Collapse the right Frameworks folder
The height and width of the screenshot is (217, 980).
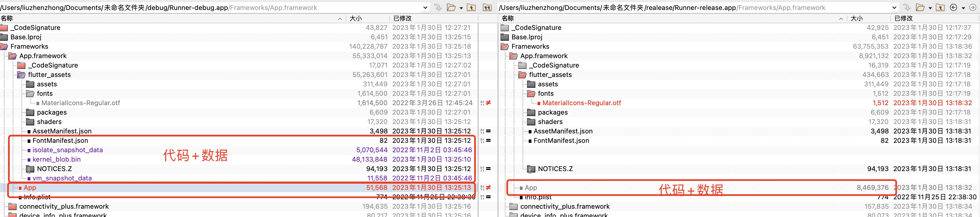coord(505,46)
